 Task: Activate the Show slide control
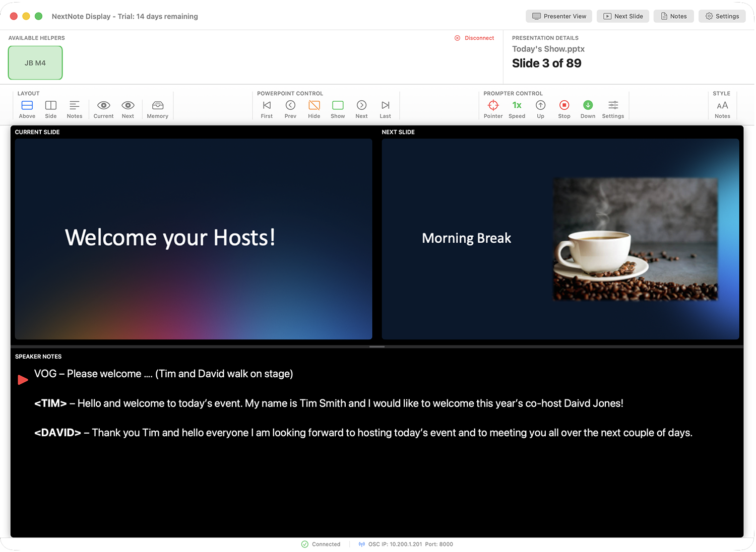coord(338,108)
